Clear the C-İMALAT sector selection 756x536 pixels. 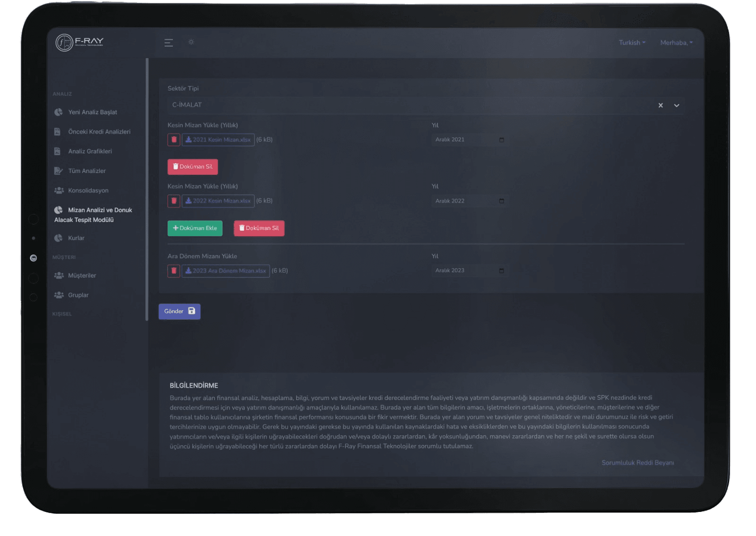tap(661, 105)
